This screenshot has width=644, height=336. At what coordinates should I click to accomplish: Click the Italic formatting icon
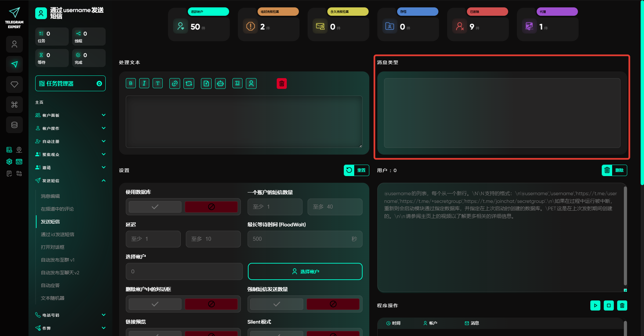coord(144,83)
